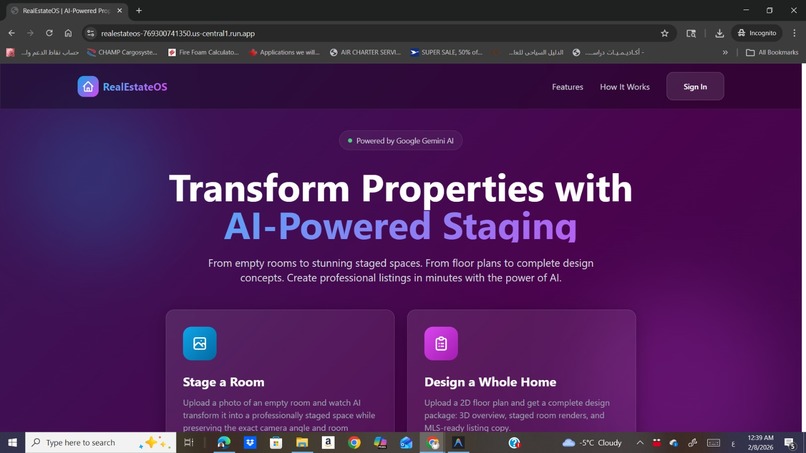Open the Chrome three-dot menu
Image resolution: width=806 pixels, height=453 pixels.
[794, 33]
